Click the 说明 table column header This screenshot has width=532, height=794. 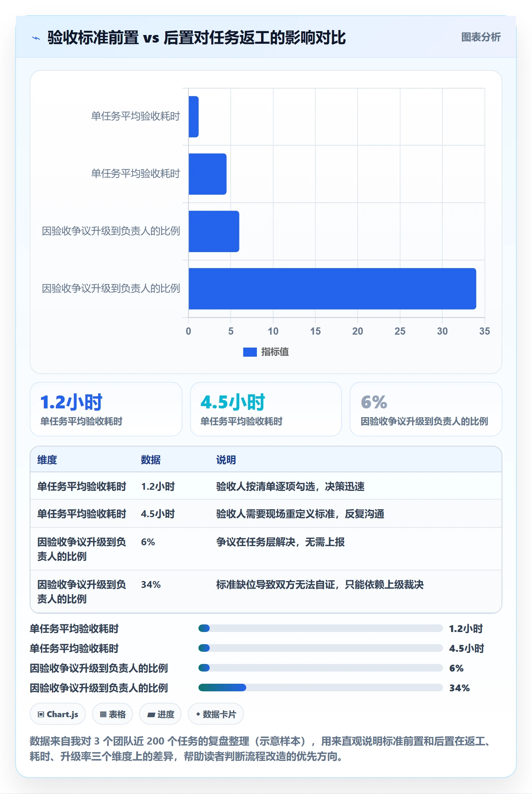pyautogui.click(x=226, y=460)
